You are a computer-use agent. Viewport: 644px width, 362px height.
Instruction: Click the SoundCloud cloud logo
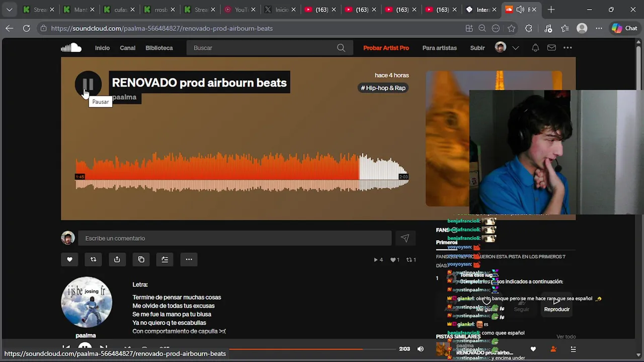click(71, 48)
